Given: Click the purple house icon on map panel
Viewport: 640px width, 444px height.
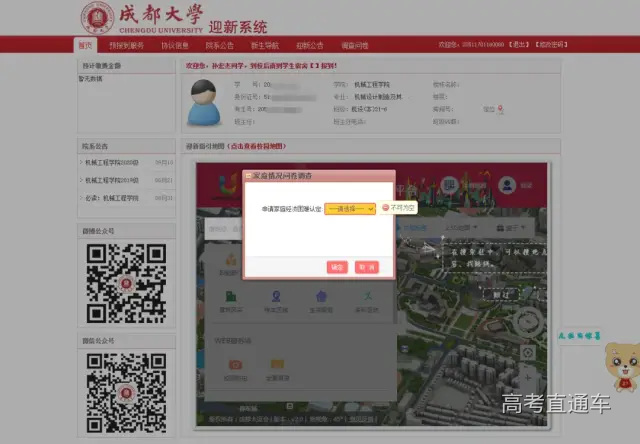Looking at the screenshot, I should click(x=321, y=296).
